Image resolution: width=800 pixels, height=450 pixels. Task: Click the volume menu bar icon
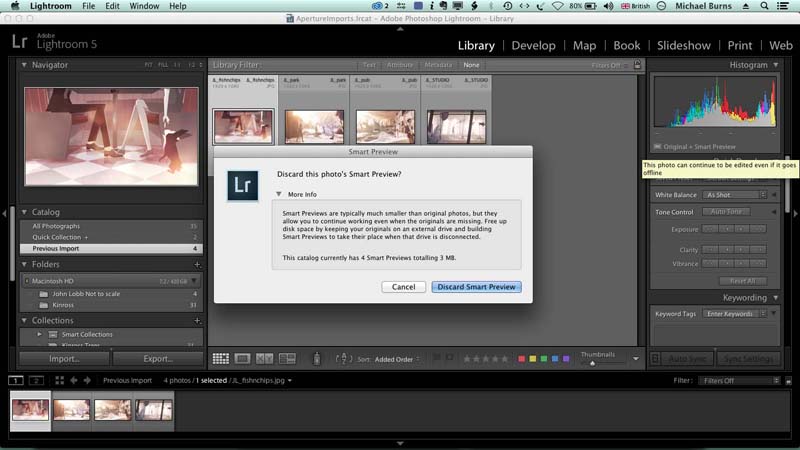point(608,6)
